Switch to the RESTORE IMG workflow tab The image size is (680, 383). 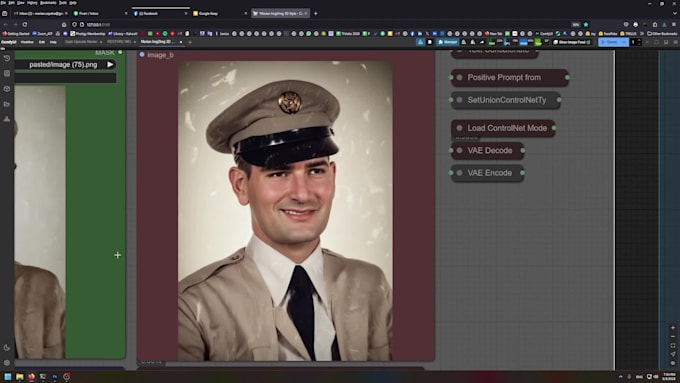[x=119, y=42]
